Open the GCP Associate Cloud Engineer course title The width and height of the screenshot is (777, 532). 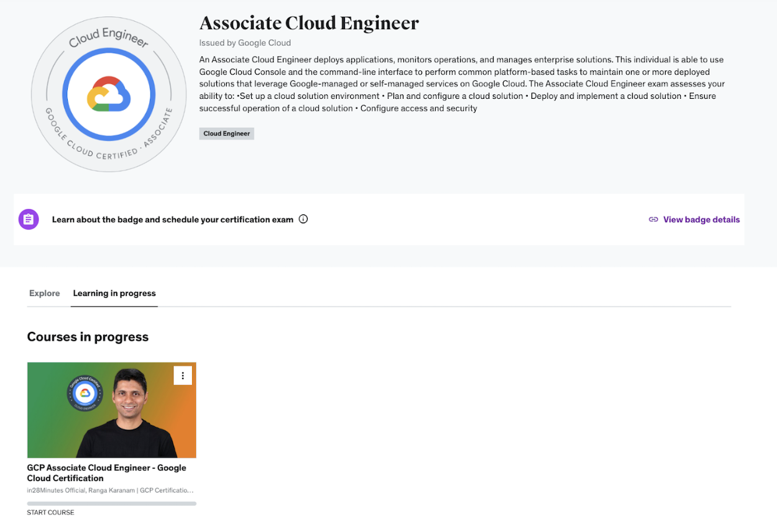click(x=106, y=473)
